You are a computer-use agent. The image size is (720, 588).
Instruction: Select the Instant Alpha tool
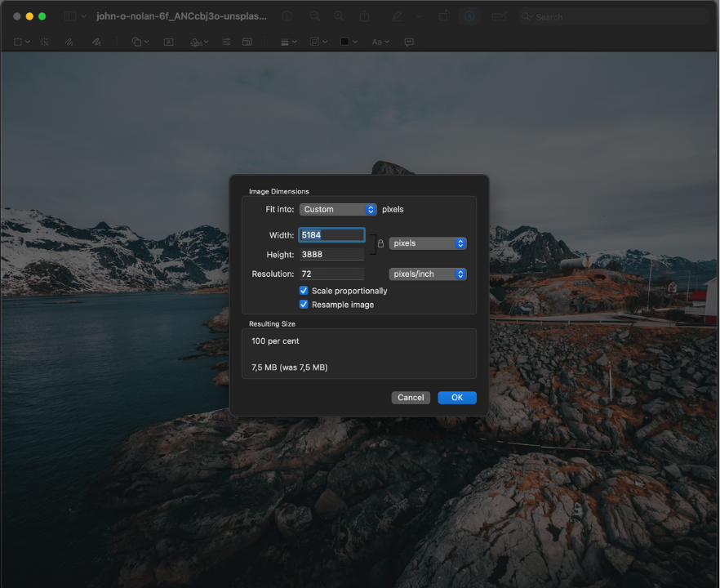(45, 42)
